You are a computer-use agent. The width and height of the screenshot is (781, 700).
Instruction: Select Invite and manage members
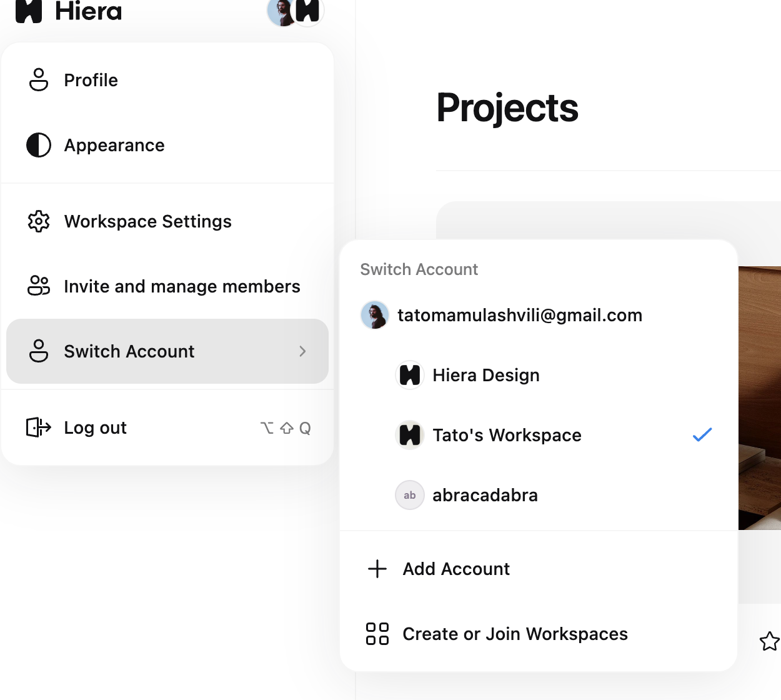[x=167, y=286]
